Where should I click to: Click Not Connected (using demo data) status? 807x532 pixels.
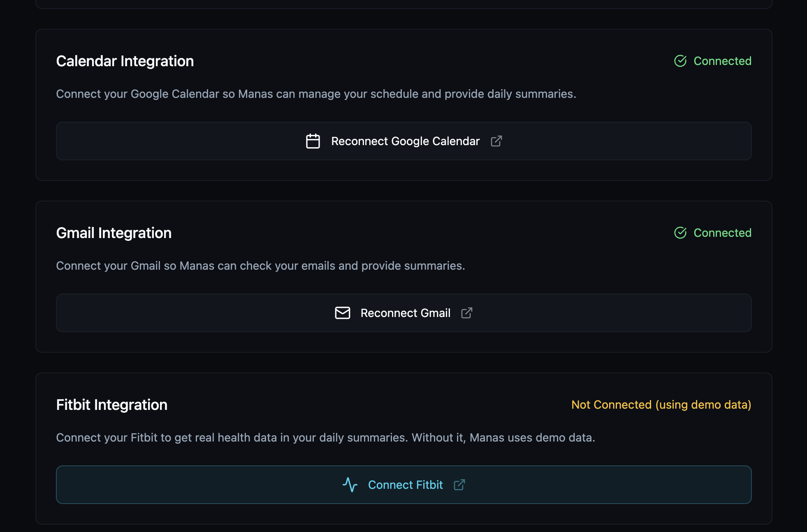coord(661,405)
